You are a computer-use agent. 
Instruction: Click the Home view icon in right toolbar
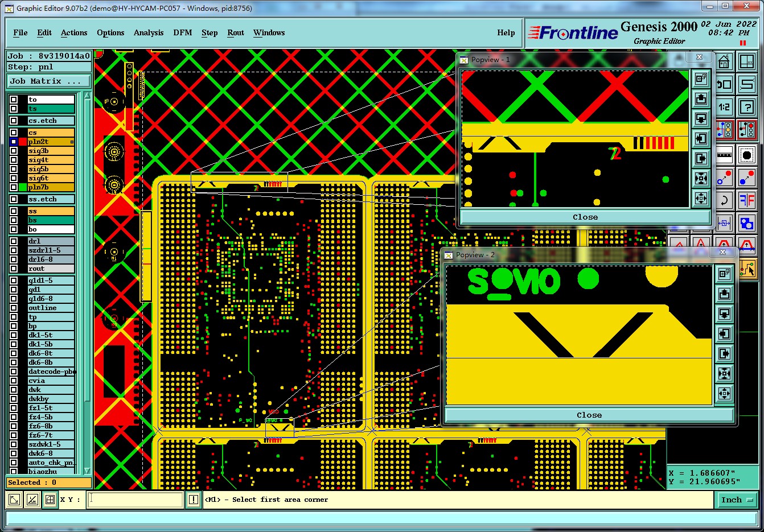point(724,62)
